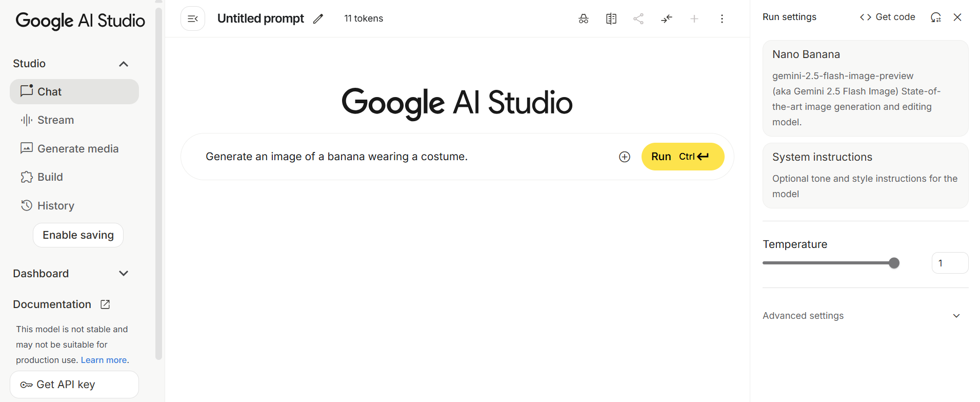Click the '11 tokens' counter
This screenshot has width=980, height=402.
[x=364, y=18]
